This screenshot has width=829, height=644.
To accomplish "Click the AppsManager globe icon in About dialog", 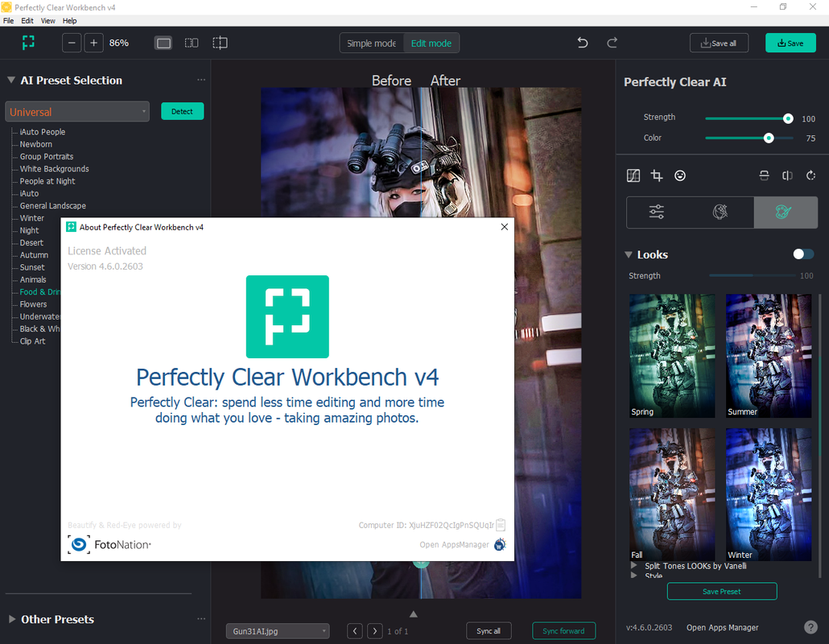I will (500, 545).
